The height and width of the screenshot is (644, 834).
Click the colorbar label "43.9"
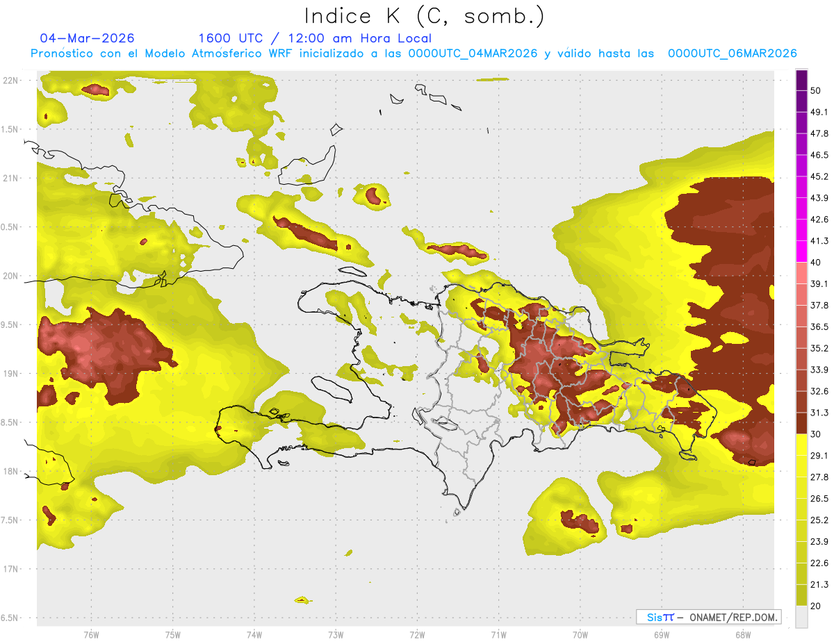(x=819, y=198)
